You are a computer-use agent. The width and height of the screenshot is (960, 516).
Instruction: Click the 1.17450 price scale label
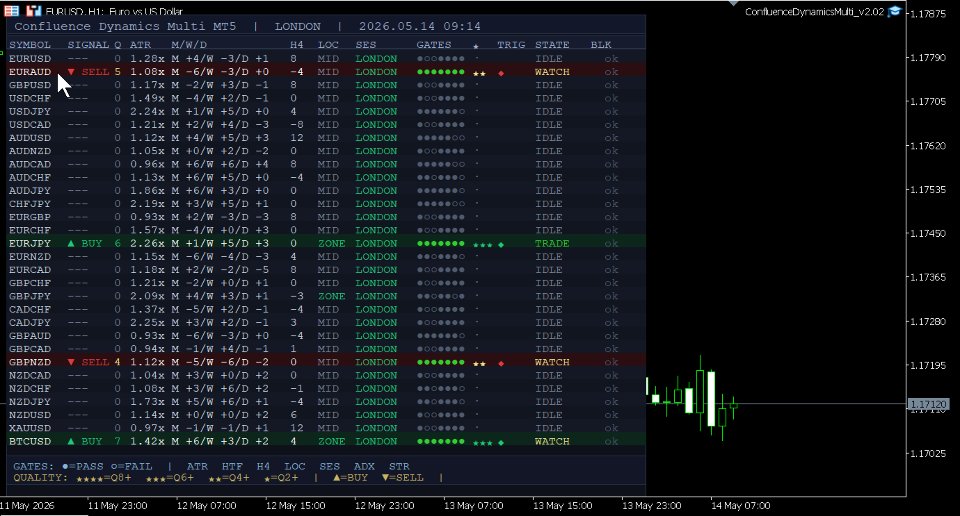(928, 233)
